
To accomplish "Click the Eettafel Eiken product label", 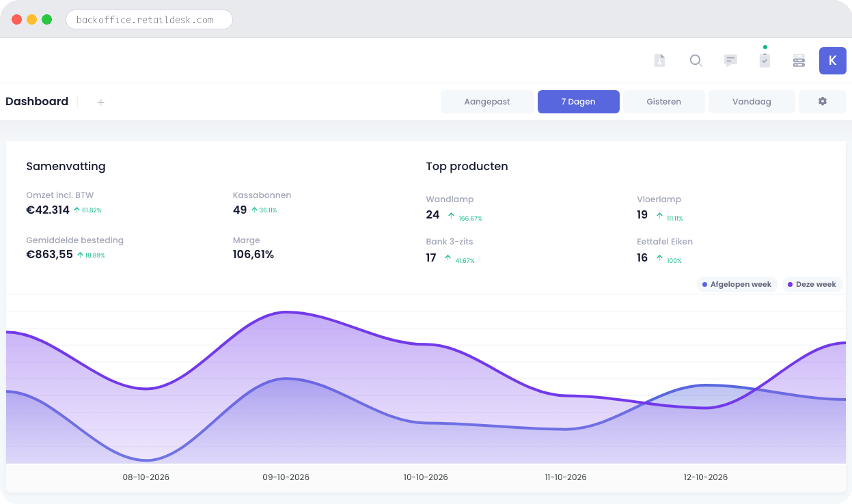I will tap(665, 242).
